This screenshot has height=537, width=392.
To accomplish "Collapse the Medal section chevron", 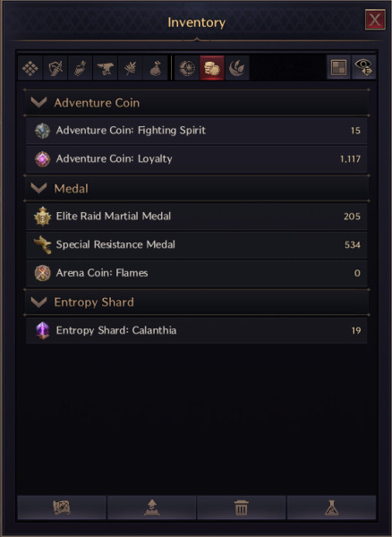I will 38,188.
